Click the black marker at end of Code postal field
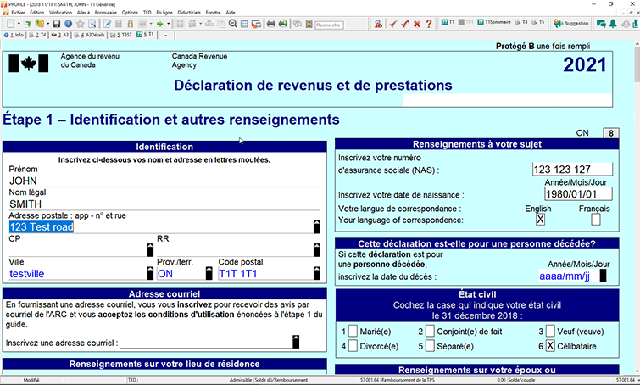640x385 pixels. [x=317, y=273]
